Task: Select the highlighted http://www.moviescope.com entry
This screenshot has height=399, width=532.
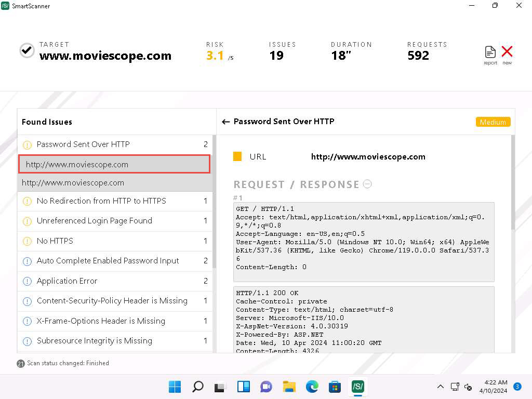Action: 77,165
